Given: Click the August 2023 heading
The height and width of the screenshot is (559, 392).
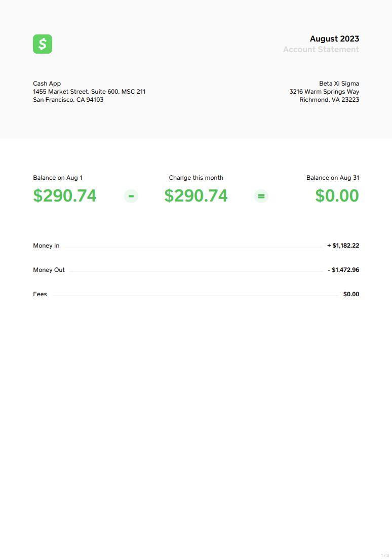Looking at the screenshot, I should 334,39.
